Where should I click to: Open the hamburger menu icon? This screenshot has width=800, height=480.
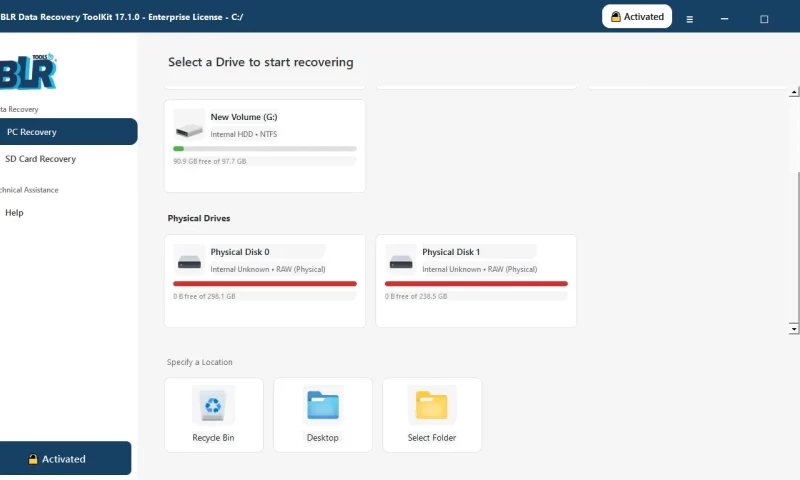[x=689, y=19]
